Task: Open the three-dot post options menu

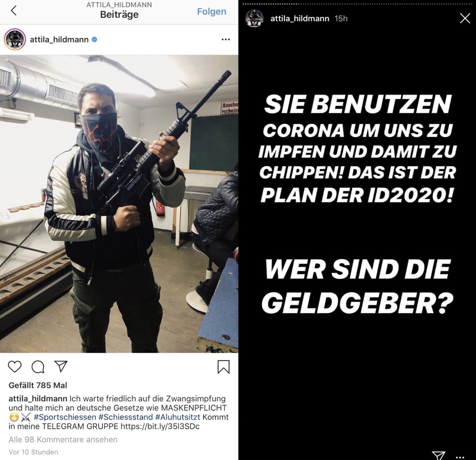Action: [x=226, y=39]
